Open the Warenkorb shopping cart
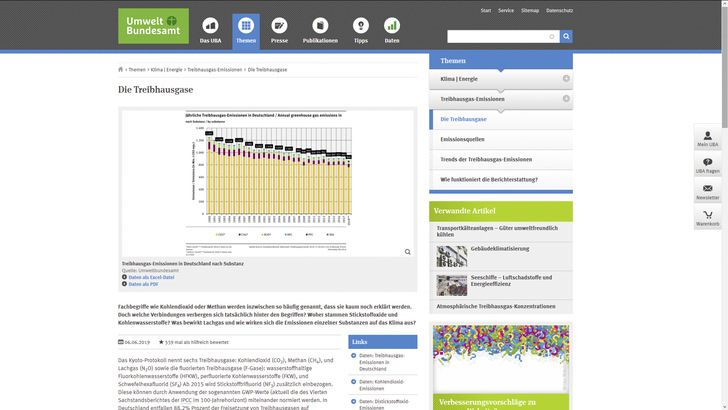 pyautogui.click(x=708, y=216)
